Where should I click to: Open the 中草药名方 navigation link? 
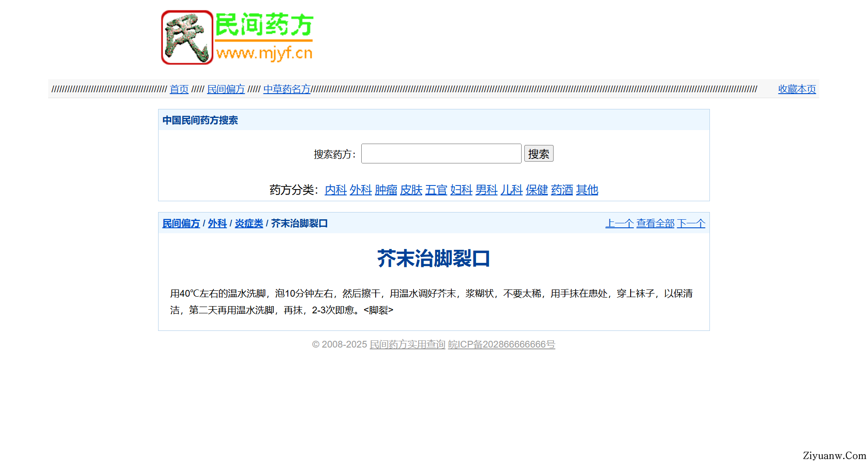(x=287, y=89)
